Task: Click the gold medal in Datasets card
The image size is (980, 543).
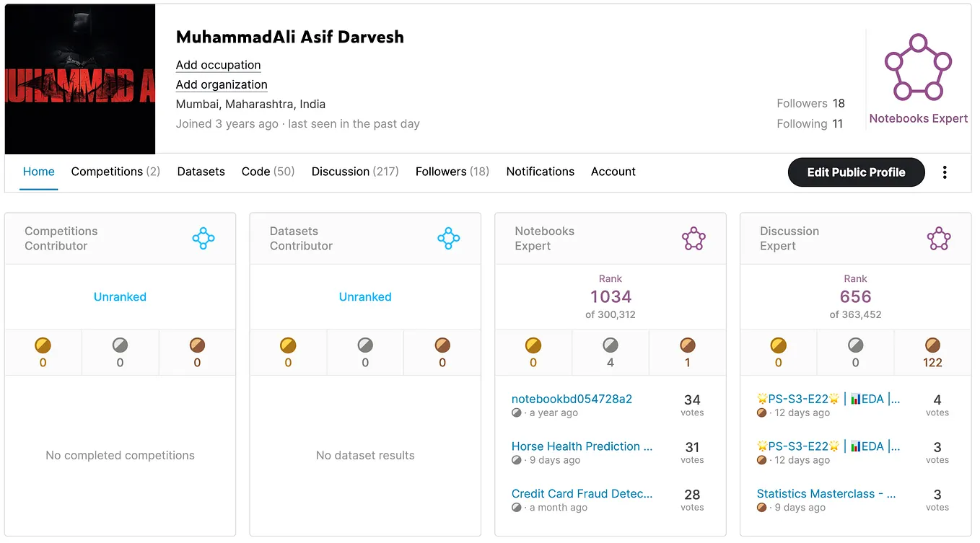Action: click(288, 346)
